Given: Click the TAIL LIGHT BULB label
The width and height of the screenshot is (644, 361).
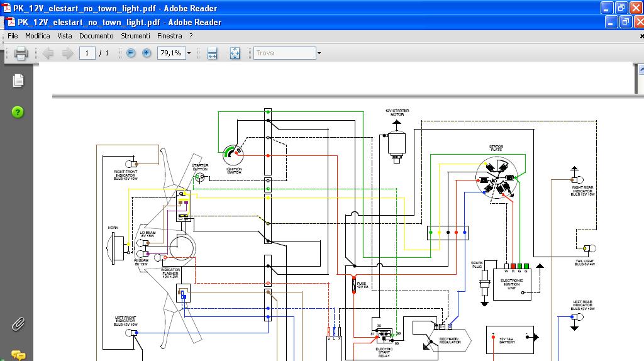Looking at the screenshot, I should coord(584,262).
